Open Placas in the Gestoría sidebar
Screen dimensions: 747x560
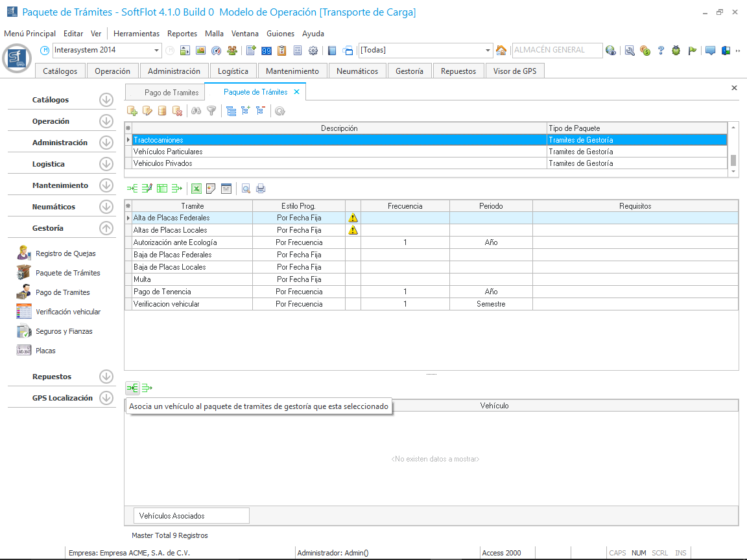pyautogui.click(x=45, y=351)
